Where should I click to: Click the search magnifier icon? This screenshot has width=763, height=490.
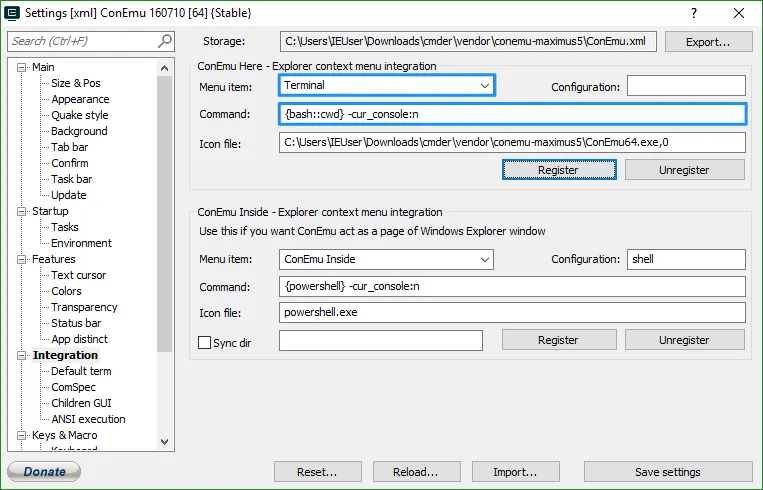coord(165,41)
